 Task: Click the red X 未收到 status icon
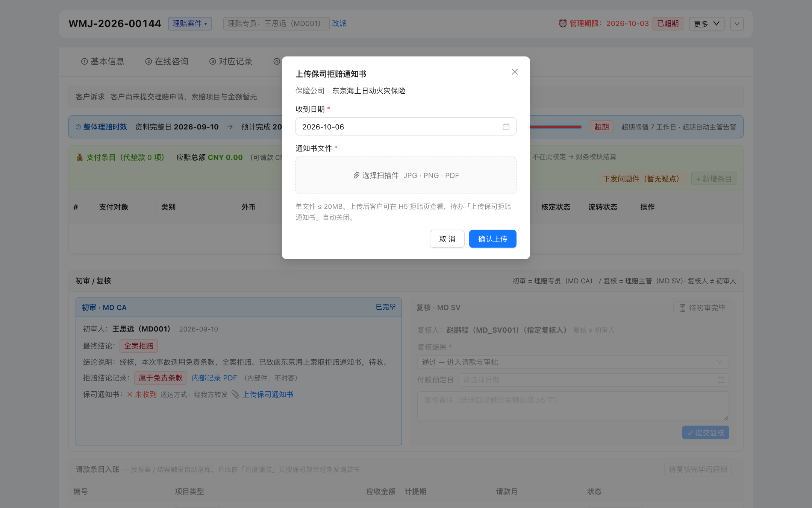(x=130, y=394)
